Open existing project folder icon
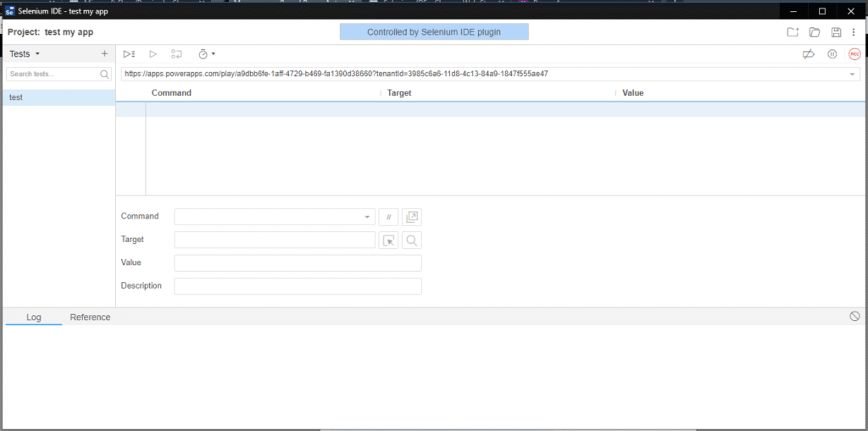The height and width of the screenshot is (431, 868). click(815, 32)
